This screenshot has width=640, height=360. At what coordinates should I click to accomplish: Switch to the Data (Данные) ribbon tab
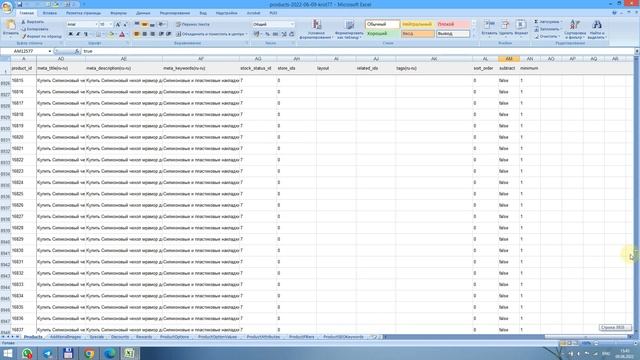[x=143, y=13]
